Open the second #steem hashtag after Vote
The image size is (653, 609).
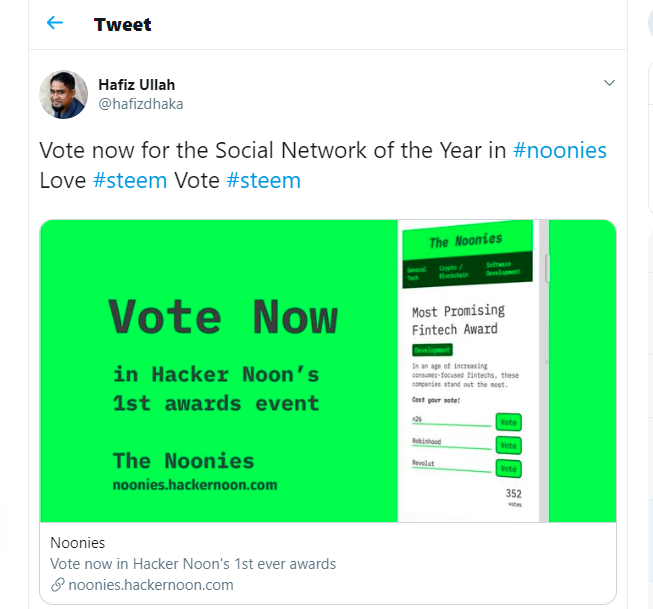point(264,180)
